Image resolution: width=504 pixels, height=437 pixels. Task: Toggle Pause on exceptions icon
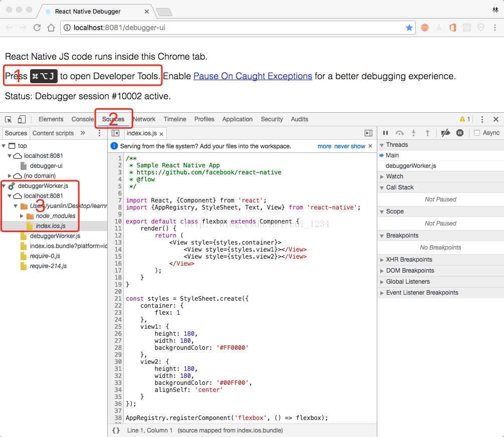point(459,133)
